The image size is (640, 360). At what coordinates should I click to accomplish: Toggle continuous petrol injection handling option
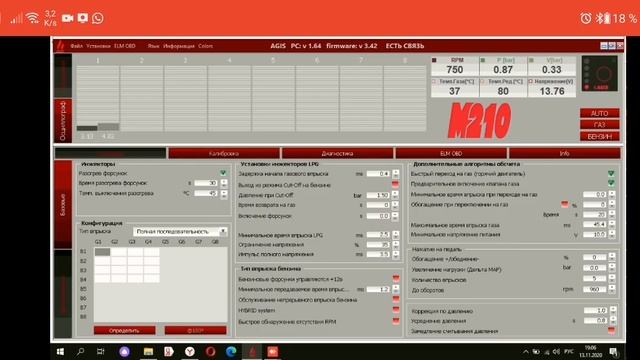tap(396, 300)
